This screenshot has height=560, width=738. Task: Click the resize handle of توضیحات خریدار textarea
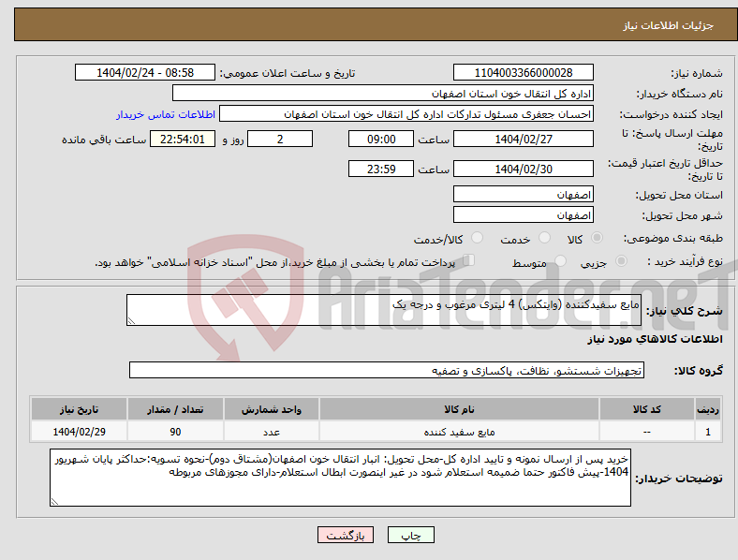(x=54, y=502)
